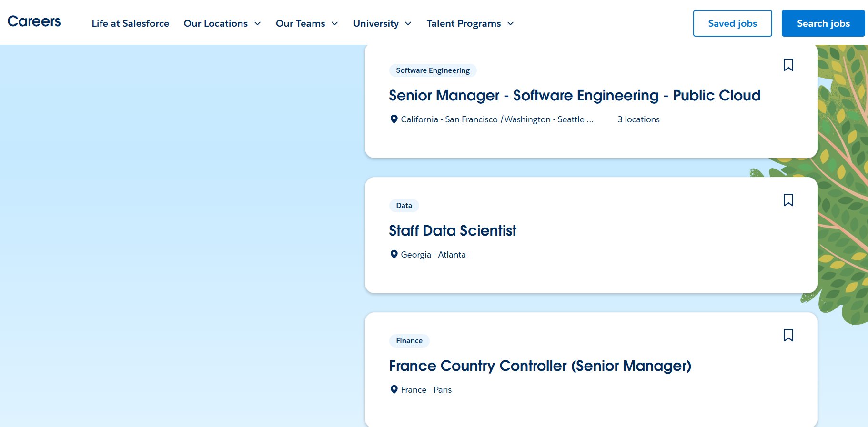The width and height of the screenshot is (868, 427).
Task: Bookmark the France Country Controller job
Action: [x=788, y=335]
